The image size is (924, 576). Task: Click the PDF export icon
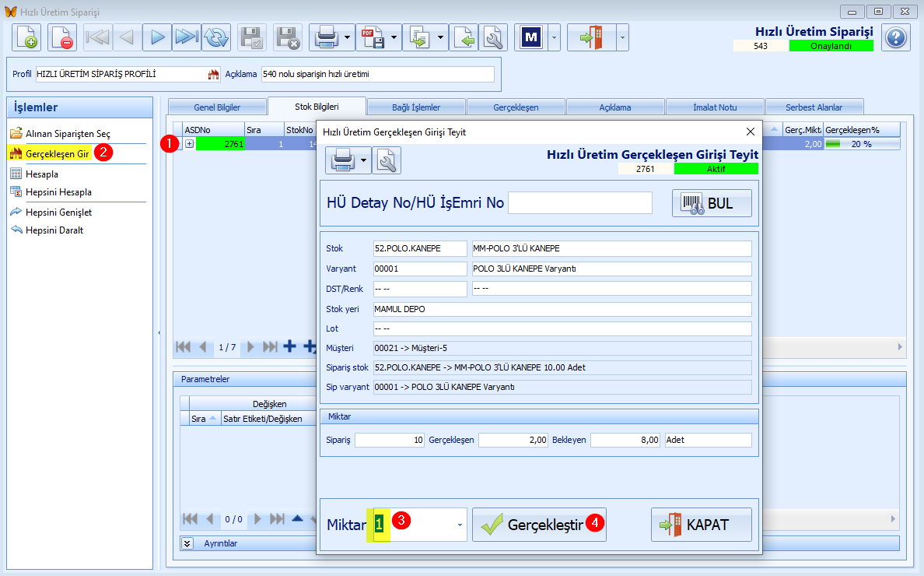(x=373, y=37)
